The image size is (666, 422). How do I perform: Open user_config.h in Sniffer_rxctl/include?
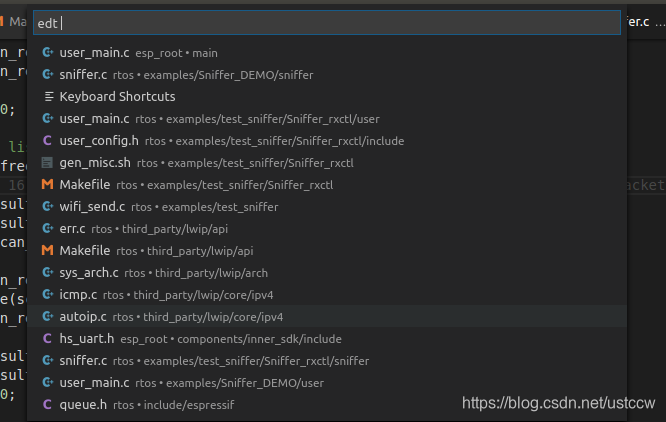click(x=327, y=141)
